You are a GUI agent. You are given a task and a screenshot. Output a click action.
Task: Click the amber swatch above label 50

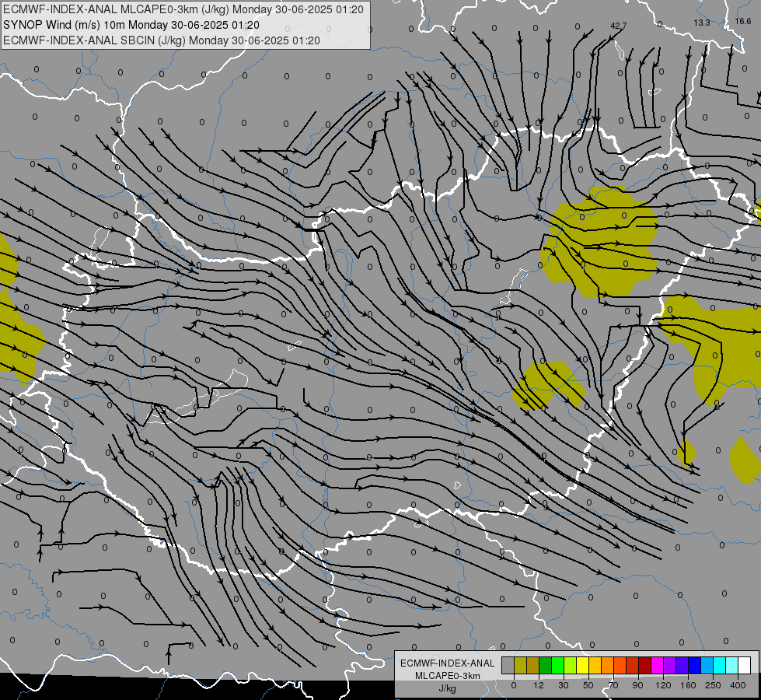[x=595, y=665]
